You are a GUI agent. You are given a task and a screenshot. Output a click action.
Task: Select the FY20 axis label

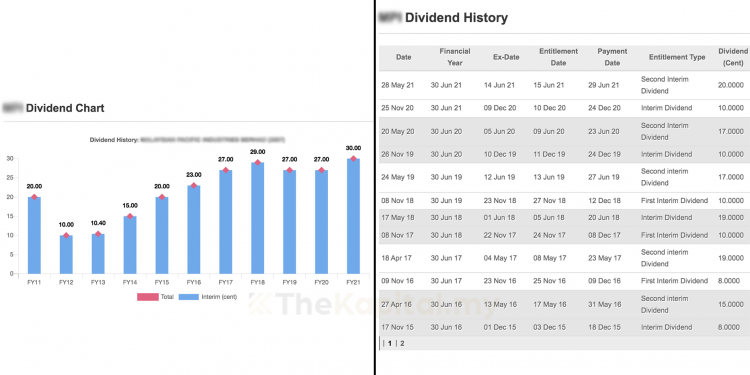pos(321,283)
